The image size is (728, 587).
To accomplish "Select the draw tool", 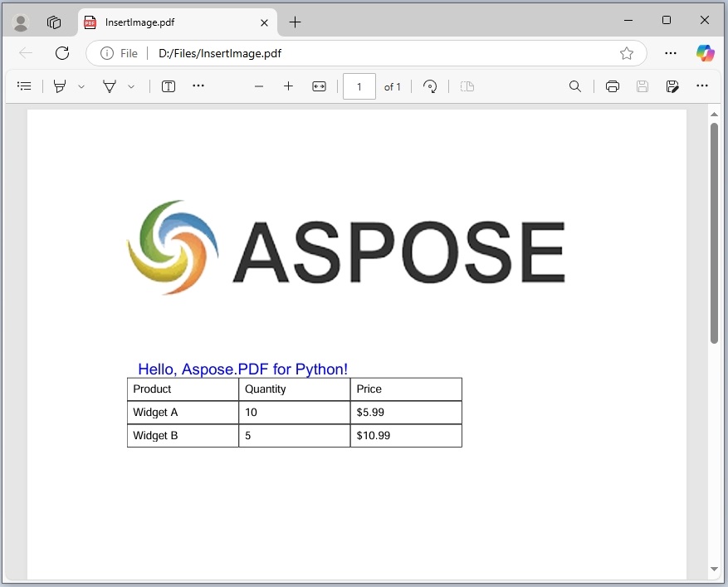I will click(x=59, y=86).
